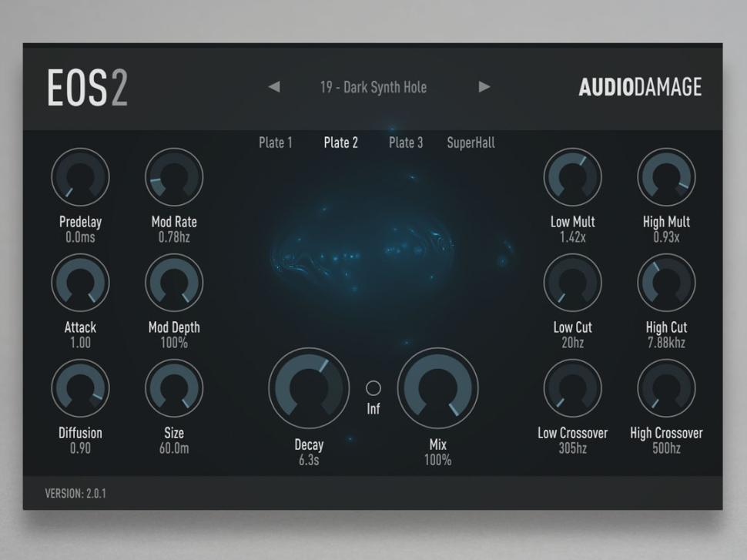Go to the previous preset with left arrow

tap(274, 87)
